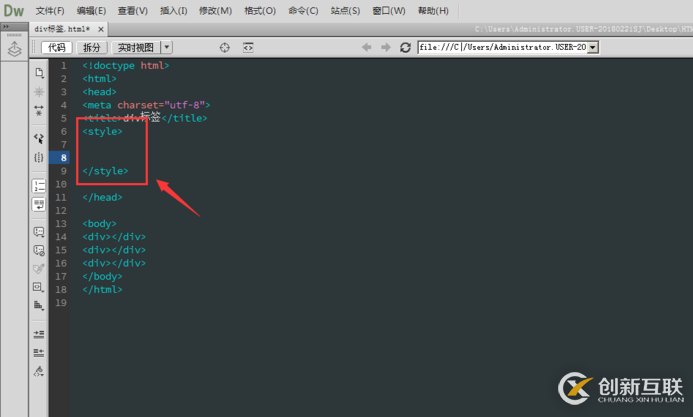Click the inspect crosshair icon in toolbar
The height and width of the screenshot is (417, 693).
click(x=225, y=47)
